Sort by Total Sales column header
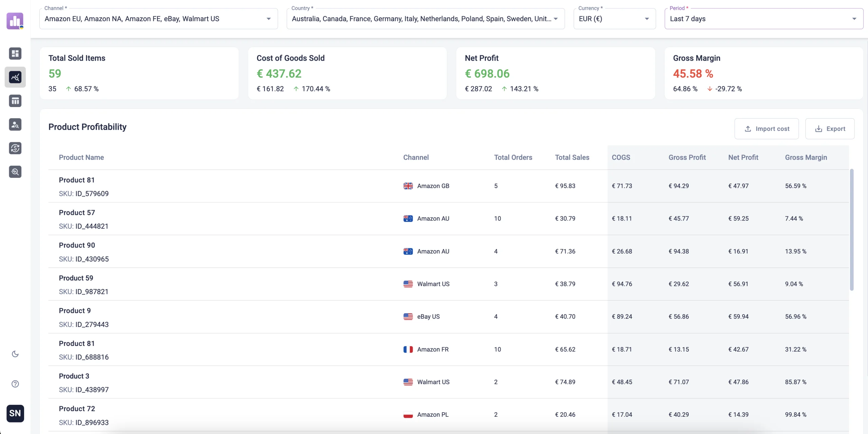This screenshot has height=434, width=868. [572, 158]
